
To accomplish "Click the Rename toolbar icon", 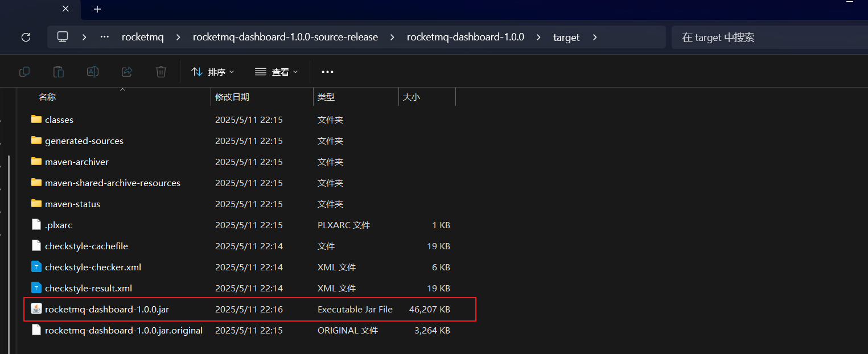I will pos(93,72).
